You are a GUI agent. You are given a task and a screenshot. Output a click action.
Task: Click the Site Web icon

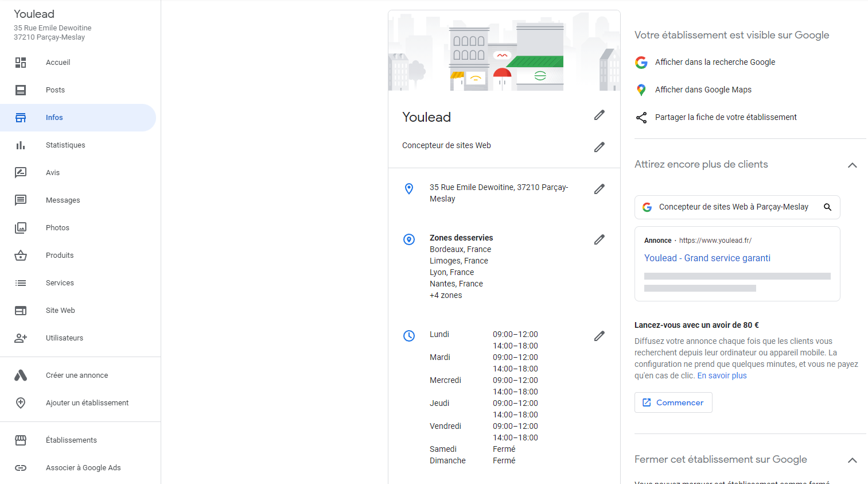point(21,311)
